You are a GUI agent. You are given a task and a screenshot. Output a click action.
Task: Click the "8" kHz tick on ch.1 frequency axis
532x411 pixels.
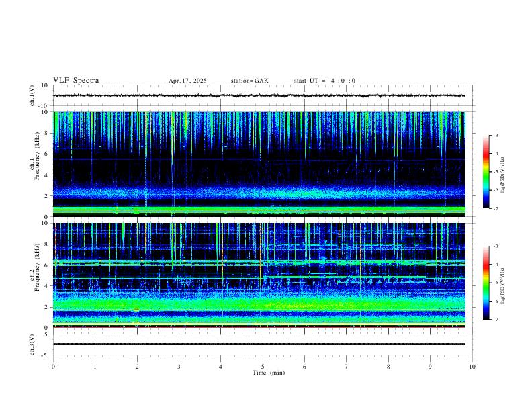click(x=46, y=133)
